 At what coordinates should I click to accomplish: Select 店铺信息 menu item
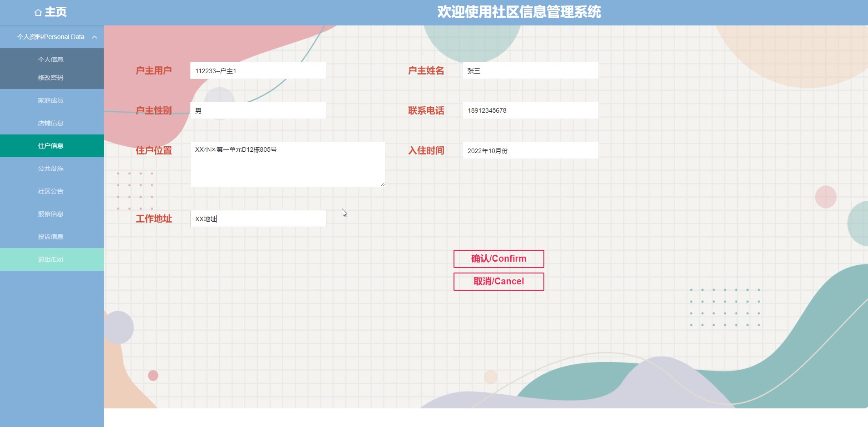[50, 123]
